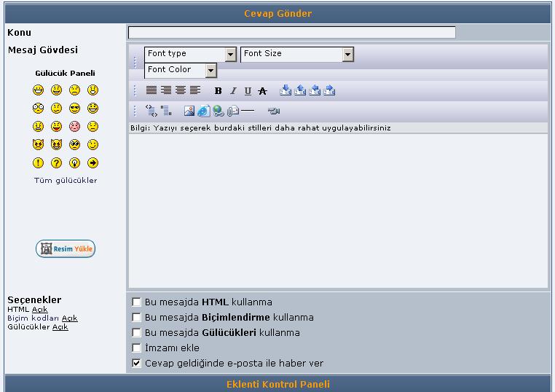Insert the sunglasses cool smiley
The height and width of the screenshot is (392, 555).
[x=74, y=109]
